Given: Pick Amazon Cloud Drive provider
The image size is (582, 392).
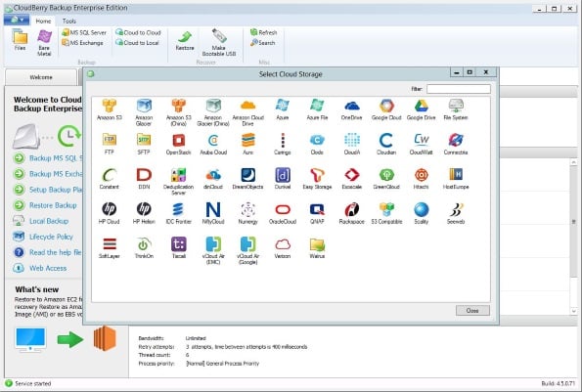Looking at the screenshot, I should (247, 112).
